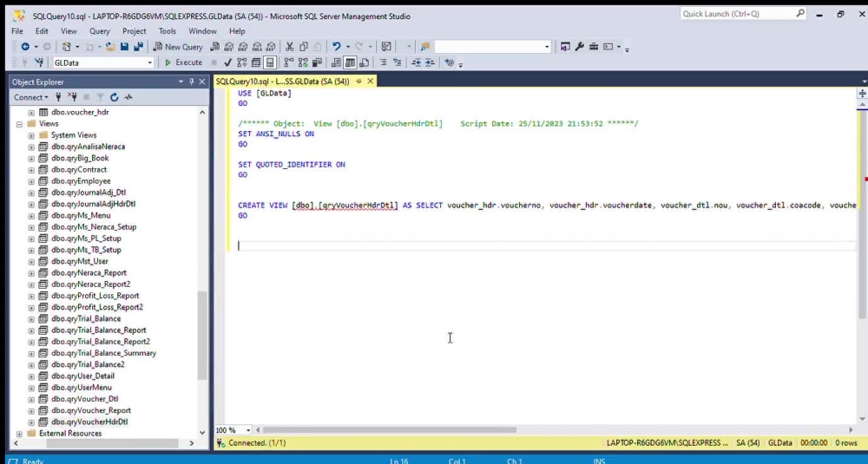Save the current query with the disk icon

124,47
